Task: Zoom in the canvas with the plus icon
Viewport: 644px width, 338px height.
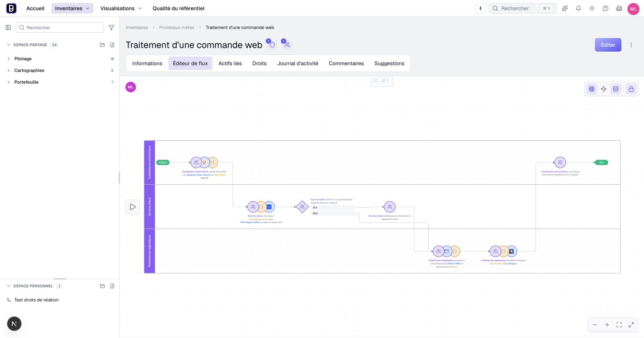Action: pyautogui.click(x=607, y=325)
